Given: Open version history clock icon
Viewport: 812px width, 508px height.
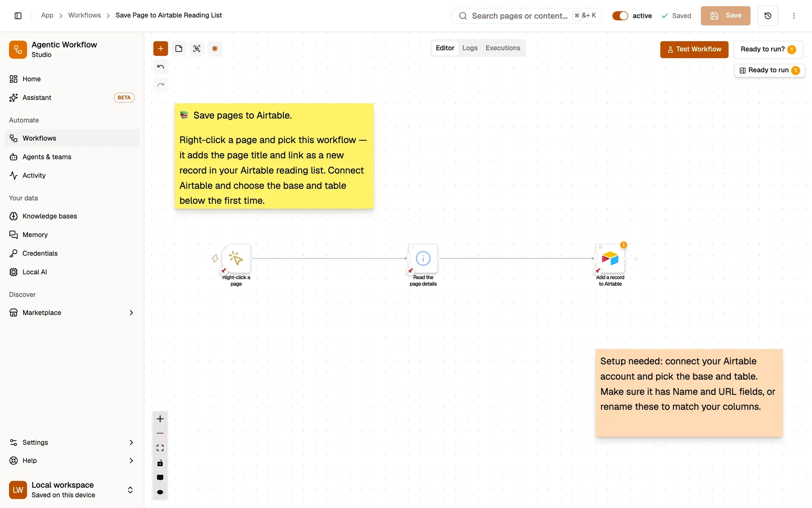Looking at the screenshot, I should (x=768, y=15).
